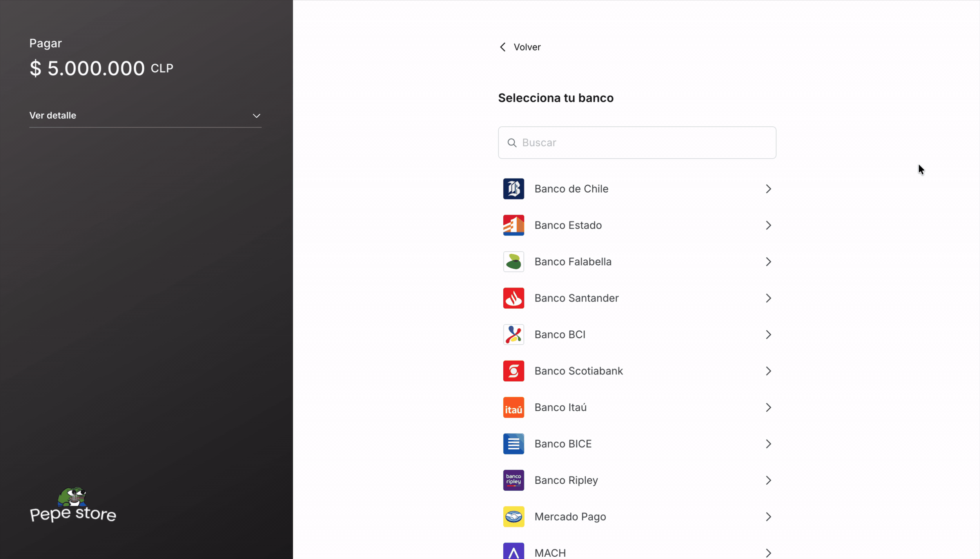Go back with the Volver link
The width and height of the screenshot is (980, 559).
[x=527, y=47]
